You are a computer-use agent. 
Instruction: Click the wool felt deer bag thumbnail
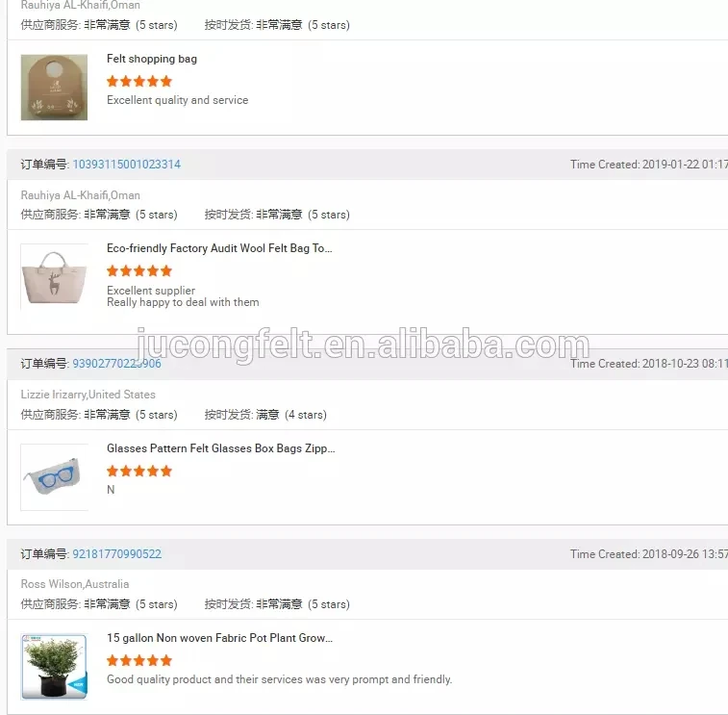tap(54, 277)
